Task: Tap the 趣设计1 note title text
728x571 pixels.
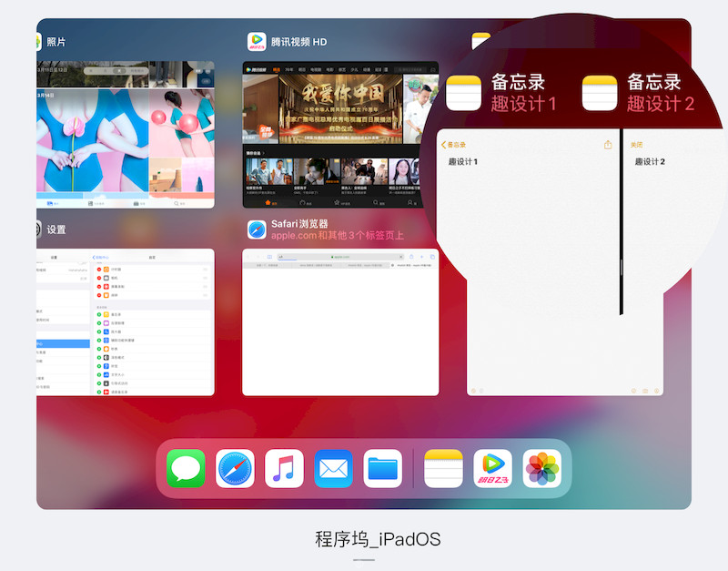Action: (x=463, y=162)
